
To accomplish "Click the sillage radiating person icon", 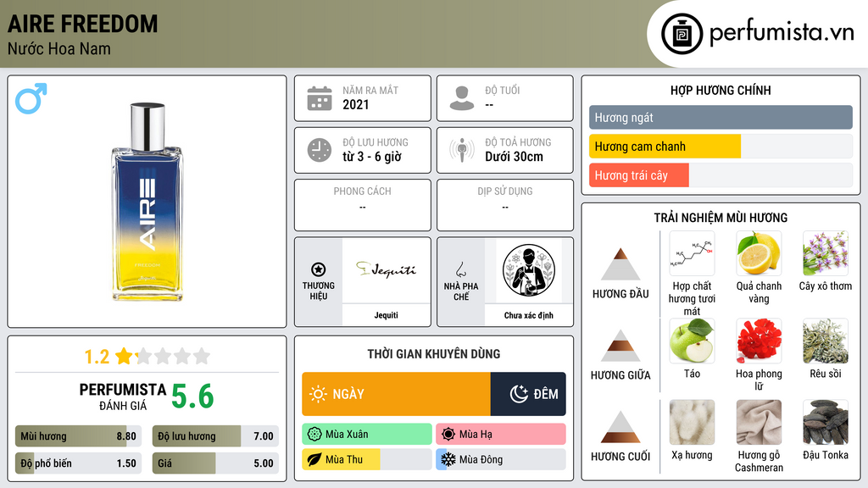I will (x=462, y=150).
